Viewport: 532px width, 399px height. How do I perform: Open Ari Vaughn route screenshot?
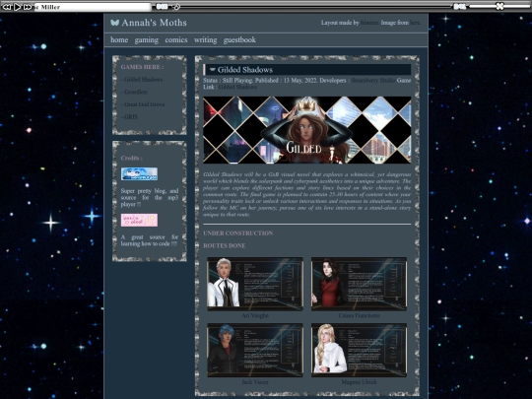click(255, 284)
